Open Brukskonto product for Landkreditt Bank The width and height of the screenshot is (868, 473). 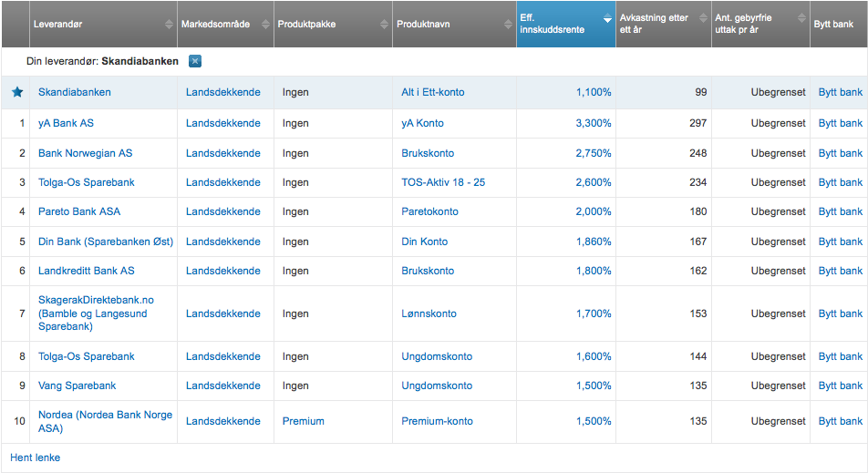[x=428, y=271]
